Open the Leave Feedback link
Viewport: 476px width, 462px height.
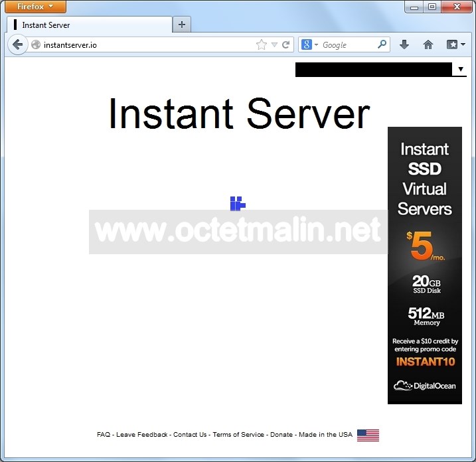[142, 434]
